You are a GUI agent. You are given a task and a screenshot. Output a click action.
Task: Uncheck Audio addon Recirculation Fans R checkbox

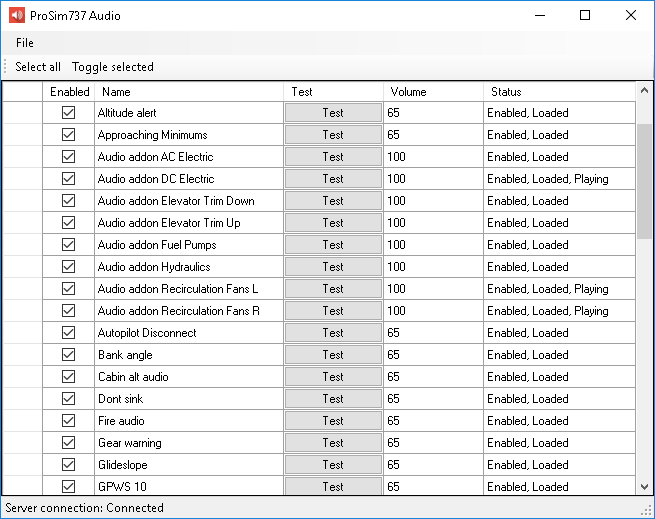pyautogui.click(x=69, y=310)
